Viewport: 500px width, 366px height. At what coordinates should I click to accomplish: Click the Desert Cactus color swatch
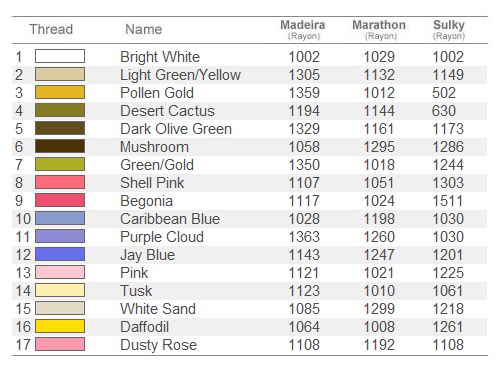pos(60,110)
